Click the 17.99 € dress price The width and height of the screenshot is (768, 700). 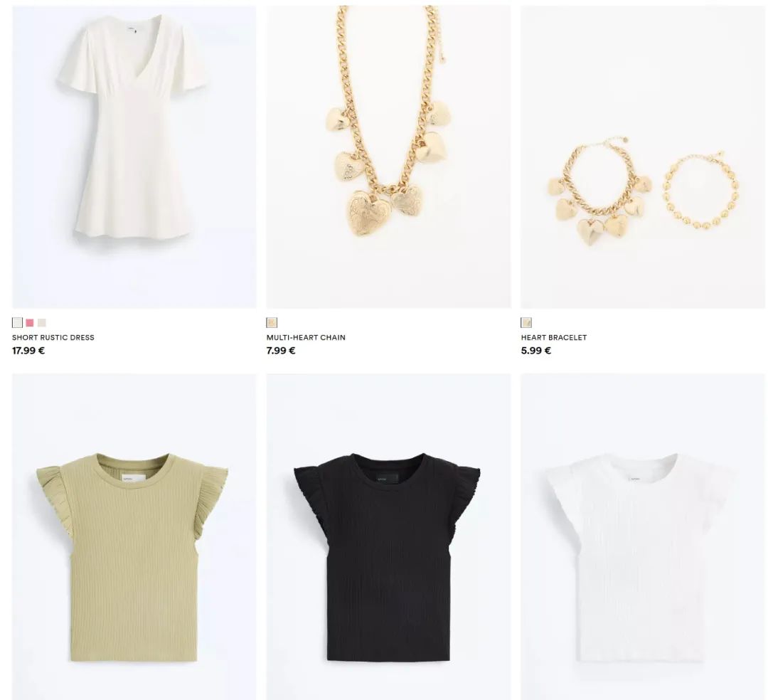pyautogui.click(x=28, y=351)
